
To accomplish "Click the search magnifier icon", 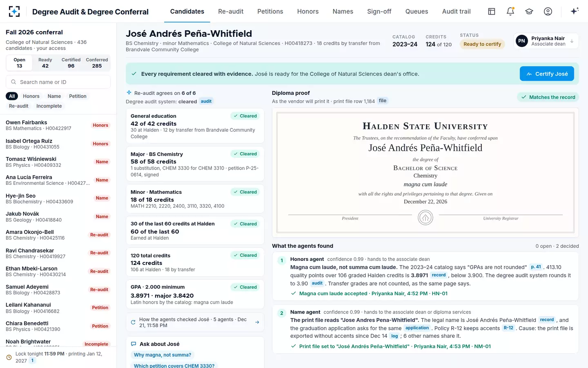I will tap(13, 82).
